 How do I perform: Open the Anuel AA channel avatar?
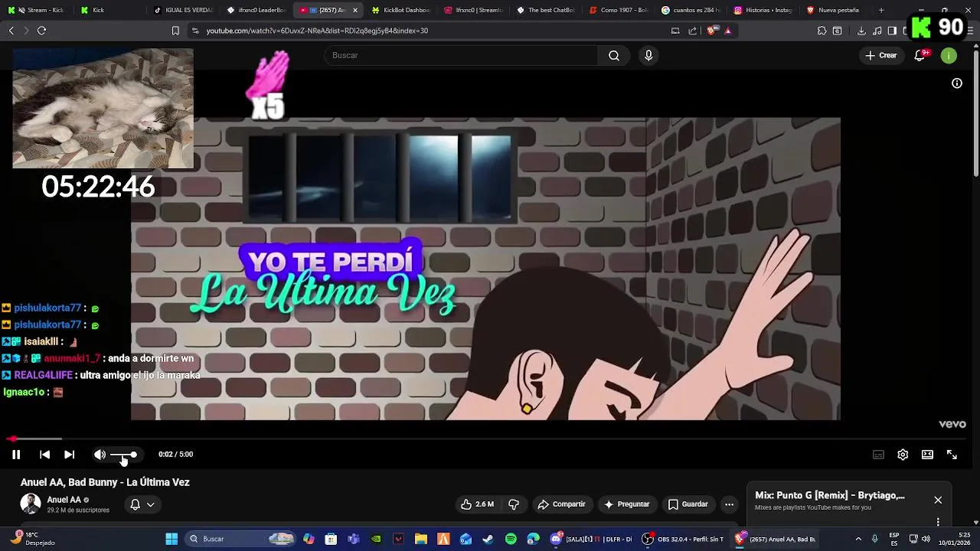(x=31, y=504)
